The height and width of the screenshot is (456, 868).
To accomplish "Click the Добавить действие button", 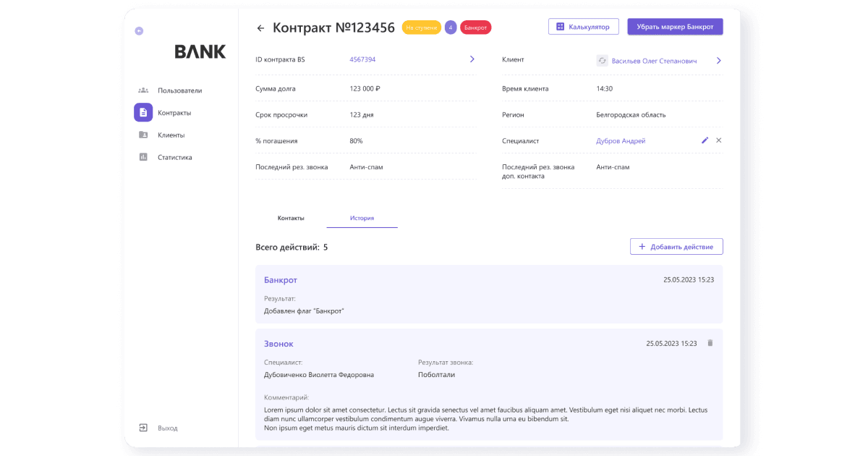I will 676,246.
